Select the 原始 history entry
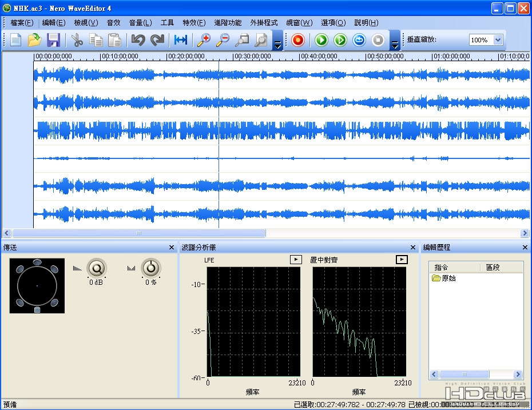Image resolution: width=532 pixels, height=410 pixels. 444,278
